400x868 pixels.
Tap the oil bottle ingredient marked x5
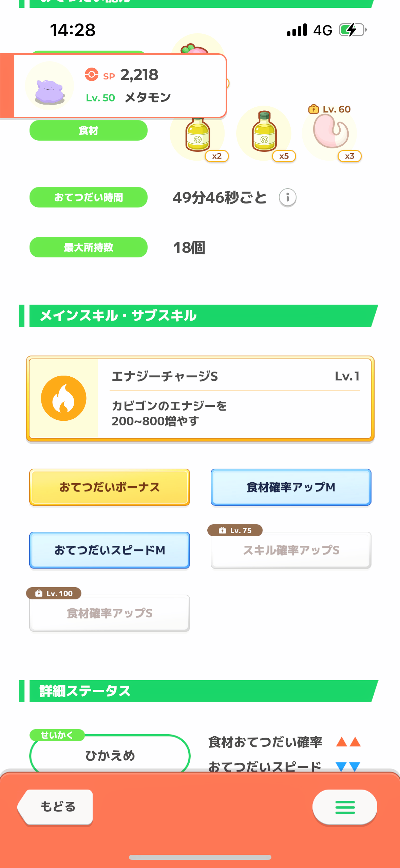point(264,133)
